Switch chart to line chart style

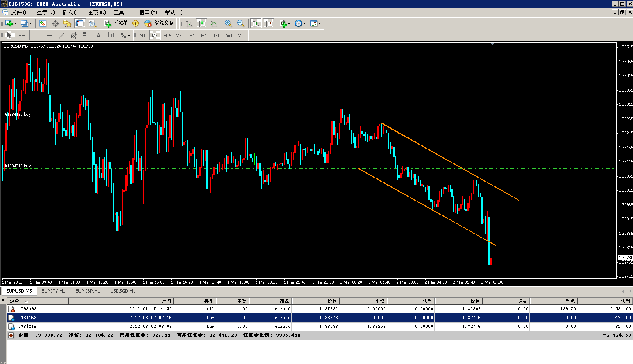214,23
